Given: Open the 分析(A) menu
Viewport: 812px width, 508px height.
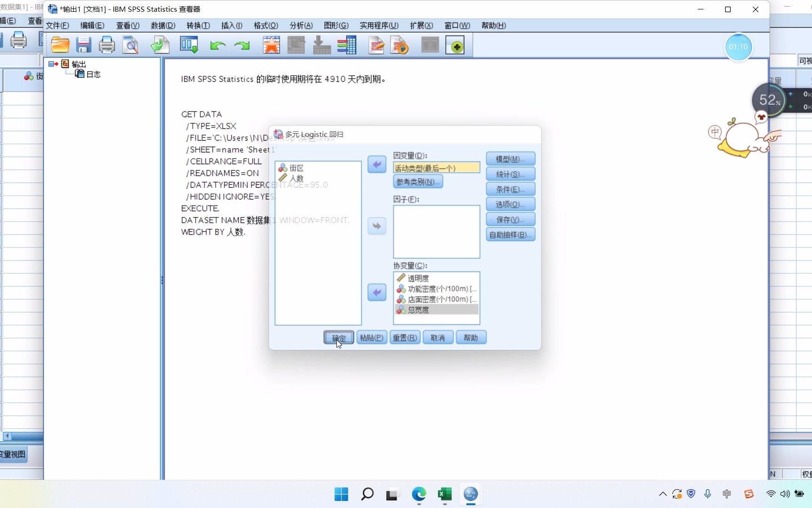Looking at the screenshot, I should tap(301, 25).
